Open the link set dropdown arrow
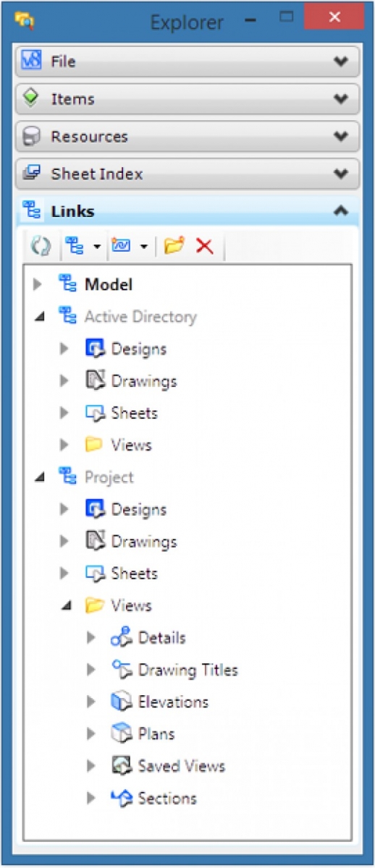Screen dimensions: 375x868 pos(143,247)
